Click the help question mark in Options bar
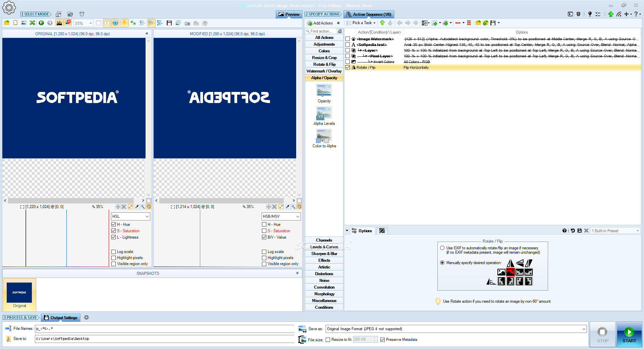The image size is (644, 349). [x=565, y=231]
